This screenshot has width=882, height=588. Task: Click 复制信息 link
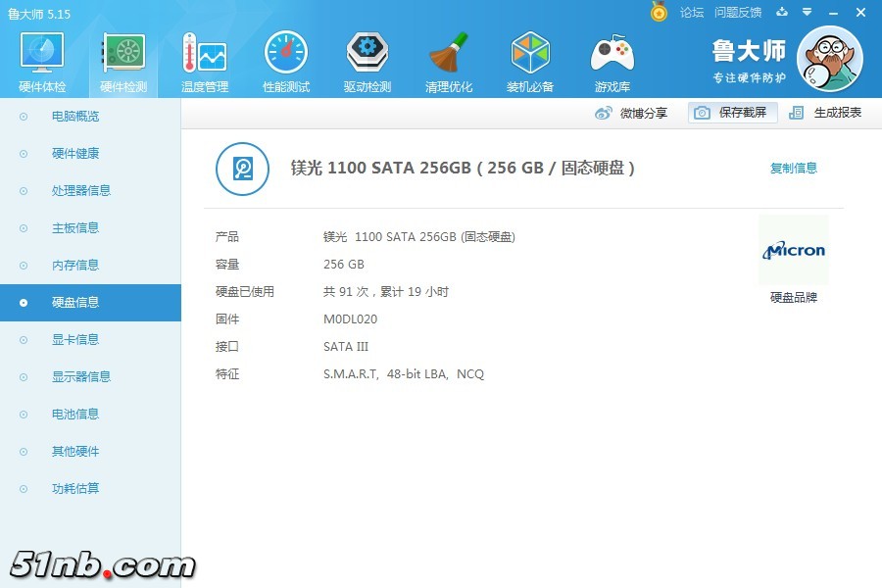point(793,169)
